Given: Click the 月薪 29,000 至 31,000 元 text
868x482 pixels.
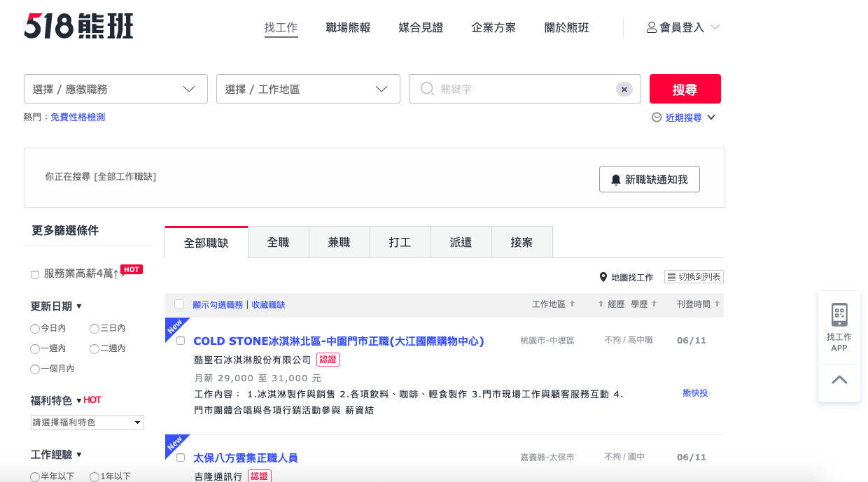Looking at the screenshot, I should 258,378.
